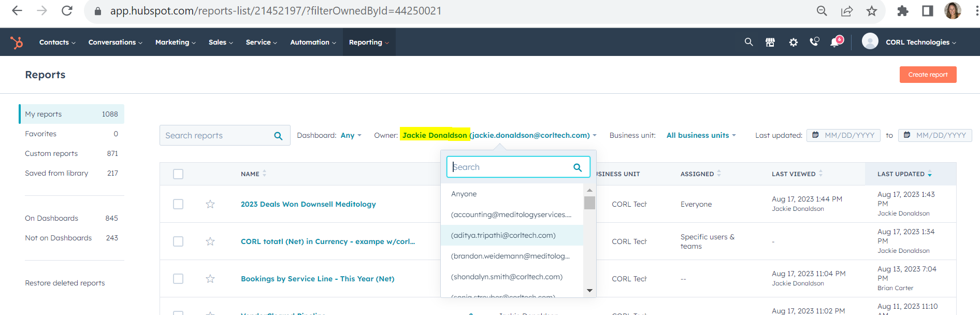Open the Marketing navigation menu

point(175,42)
